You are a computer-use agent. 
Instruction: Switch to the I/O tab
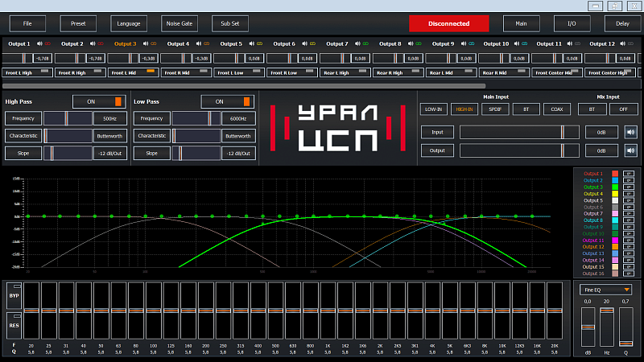(572, 23)
